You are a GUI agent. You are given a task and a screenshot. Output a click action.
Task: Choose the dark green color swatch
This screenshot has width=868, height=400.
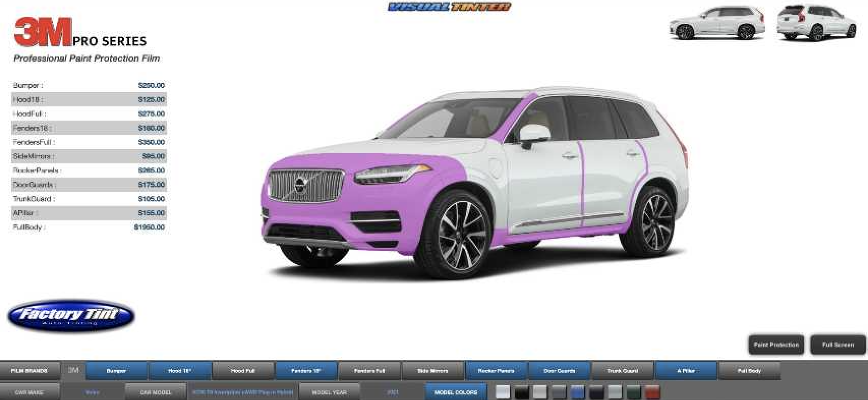click(x=633, y=392)
